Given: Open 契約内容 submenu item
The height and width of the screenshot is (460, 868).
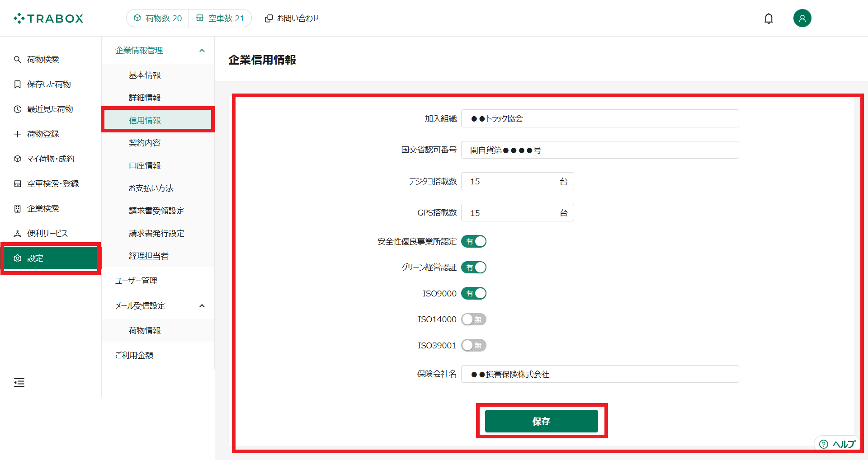Looking at the screenshot, I should coord(158,143).
